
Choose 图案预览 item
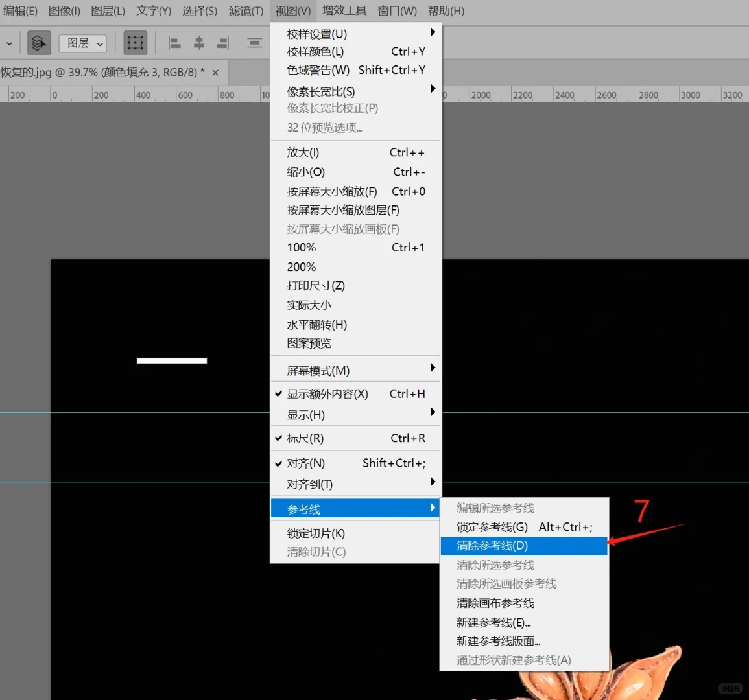356,344
